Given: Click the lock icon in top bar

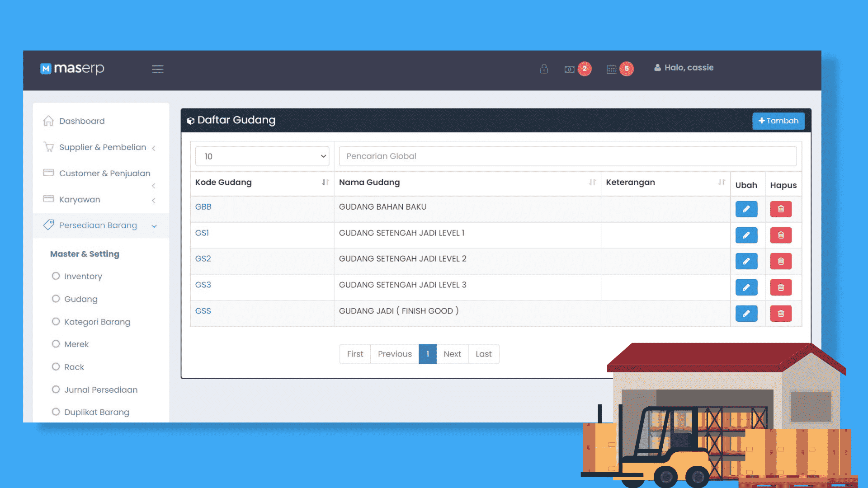Looking at the screenshot, I should [x=544, y=69].
